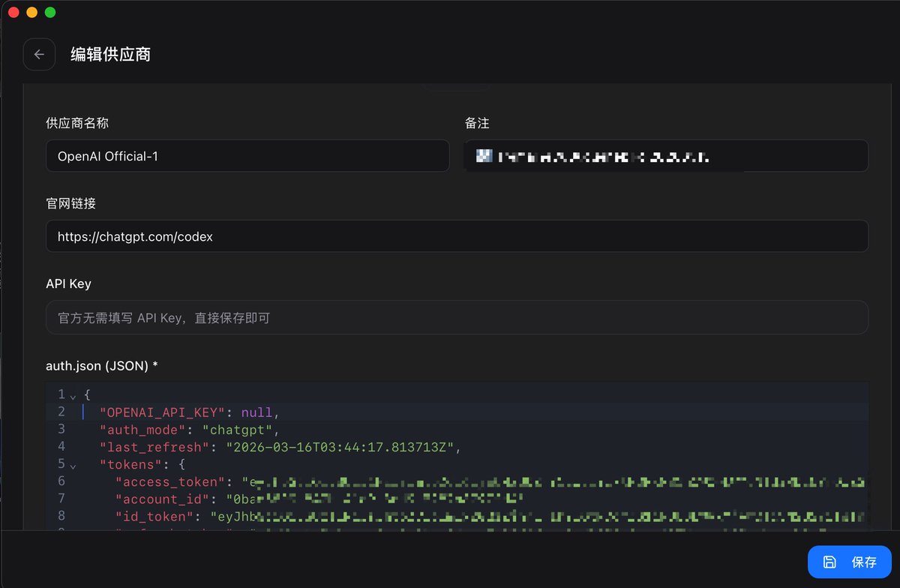Click the account_id key
Viewport: 900px width, 588px height.
[162, 499]
